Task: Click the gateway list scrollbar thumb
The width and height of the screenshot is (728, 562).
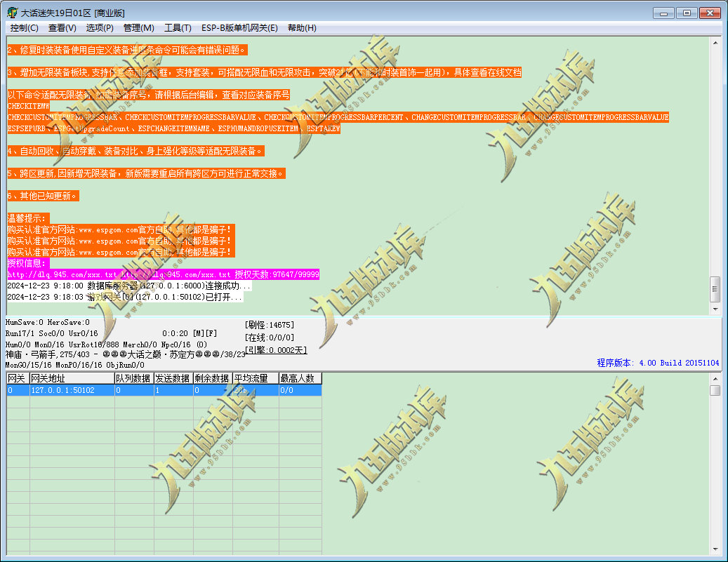Action: 715,390
